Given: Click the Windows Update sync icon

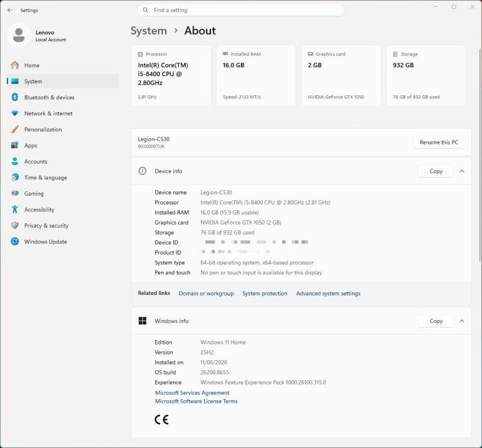Looking at the screenshot, I should 15,242.
